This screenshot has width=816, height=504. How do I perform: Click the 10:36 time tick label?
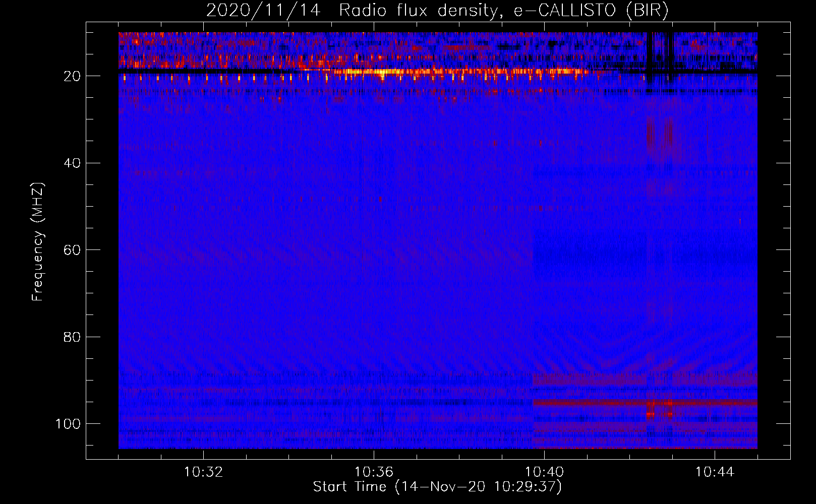click(374, 472)
